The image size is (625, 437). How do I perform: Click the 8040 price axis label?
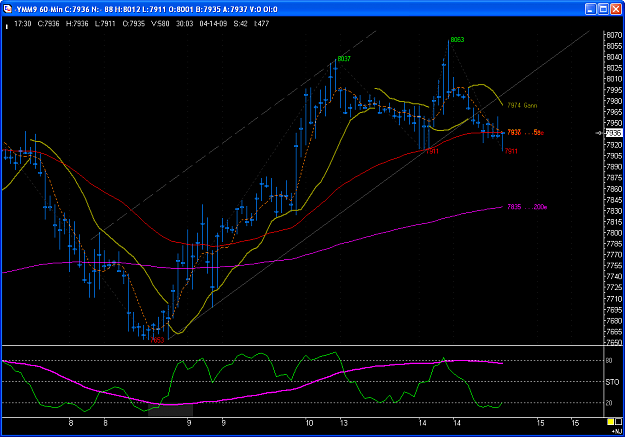pyautogui.click(x=614, y=57)
